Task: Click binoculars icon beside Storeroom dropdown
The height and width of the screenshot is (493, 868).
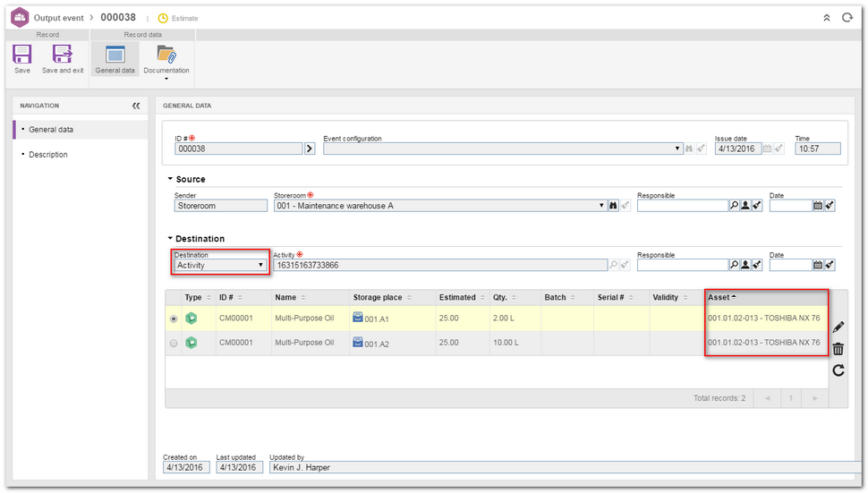Action: [613, 205]
